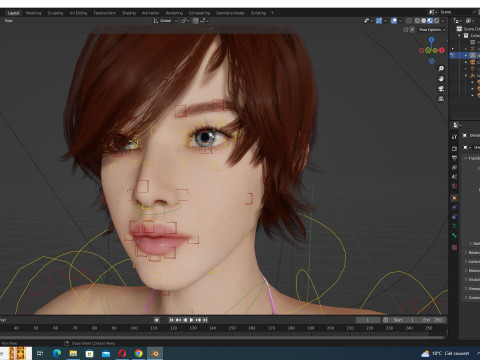Switch viewport to solid shading
The image size is (480, 360).
pos(423,21)
